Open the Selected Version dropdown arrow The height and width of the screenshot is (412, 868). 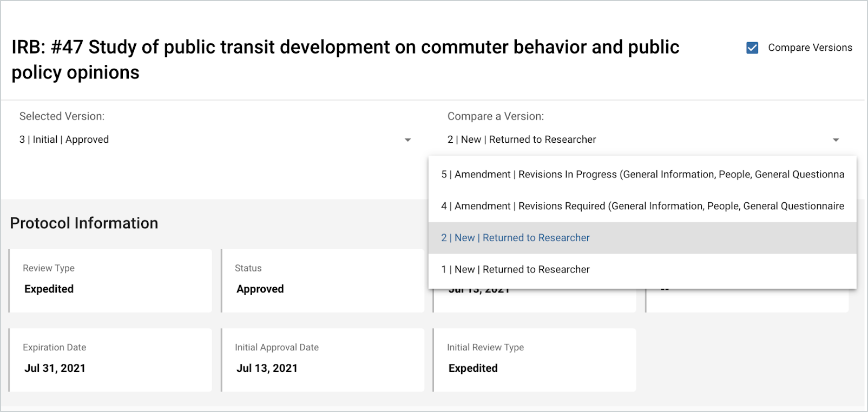click(x=407, y=140)
